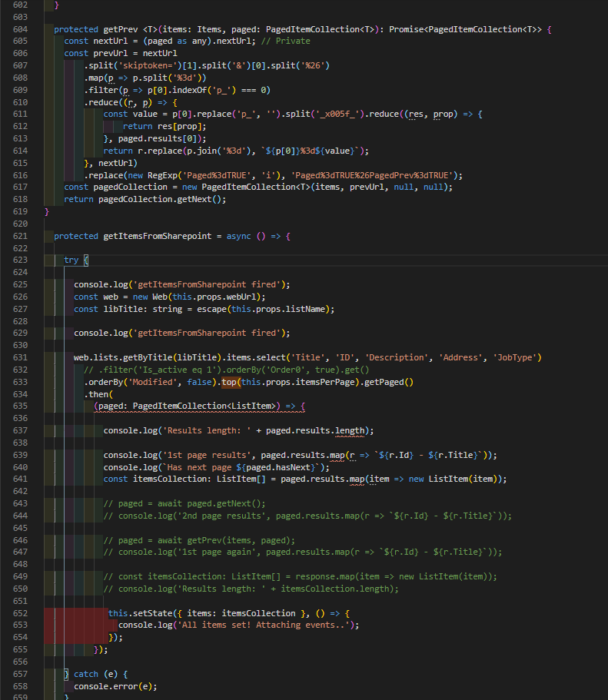Screen dimensions: 608x700
Task: Place cursor on 'getPrev' in line 604 declaration
Action: [121, 29]
